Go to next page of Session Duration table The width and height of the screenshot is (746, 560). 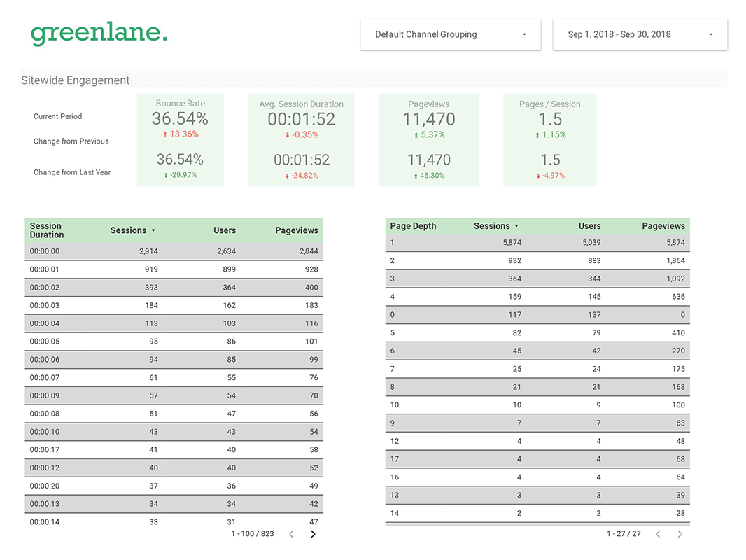pos(313,534)
